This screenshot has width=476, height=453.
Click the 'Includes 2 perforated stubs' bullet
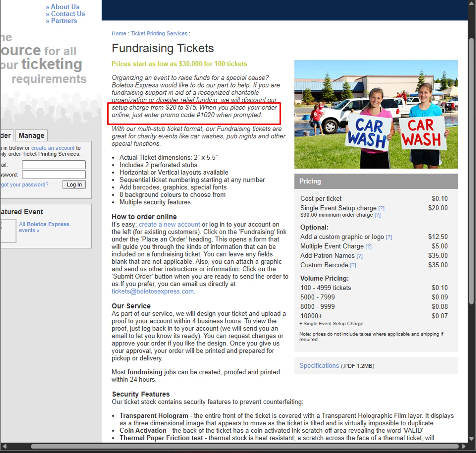click(158, 165)
